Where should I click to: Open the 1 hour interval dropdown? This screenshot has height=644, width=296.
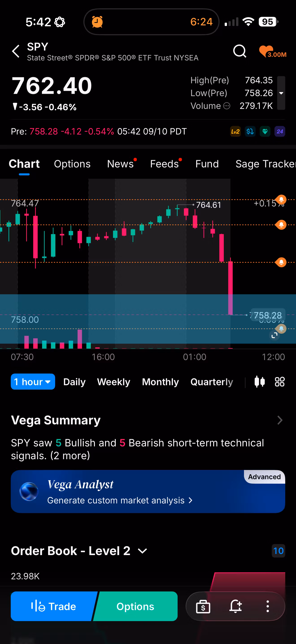[x=33, y=382]
